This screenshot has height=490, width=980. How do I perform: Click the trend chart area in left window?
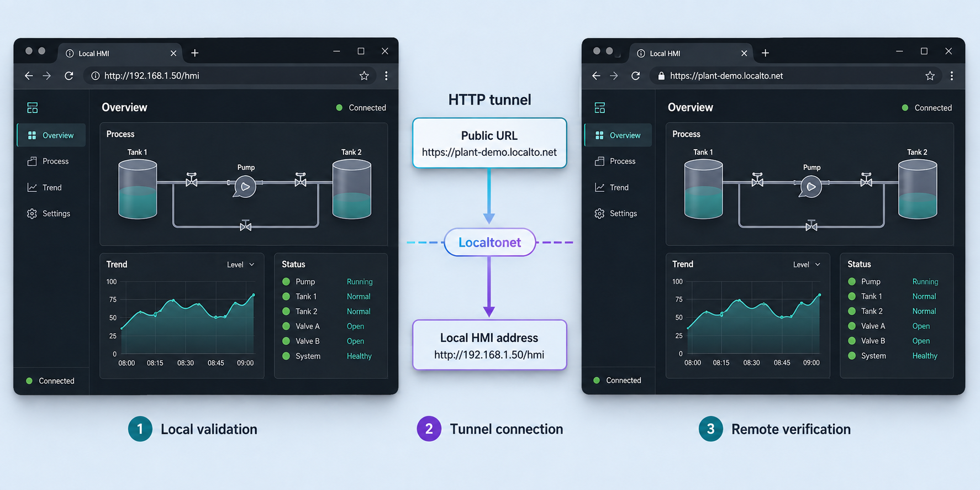pos(188,318)
